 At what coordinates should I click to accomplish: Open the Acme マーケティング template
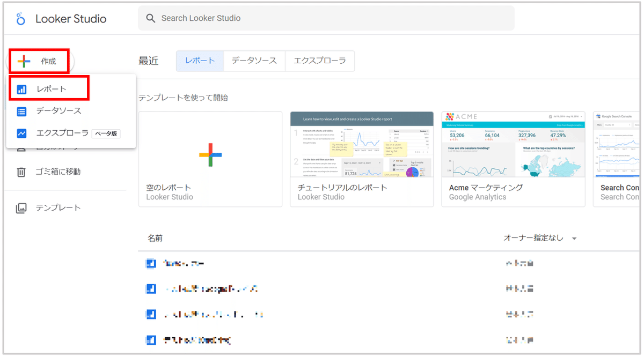pyautogui.click(x=513, y=159)
